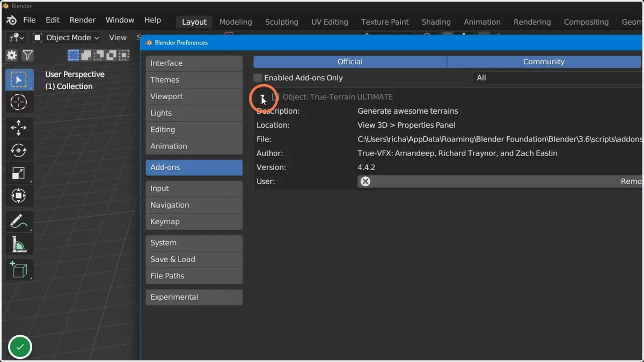Open the tool settings gear icon
Screen dimensions: 644x362
12,55
